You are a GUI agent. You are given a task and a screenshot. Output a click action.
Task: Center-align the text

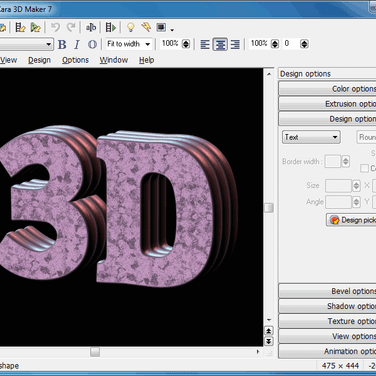click(x=220, y=44)
